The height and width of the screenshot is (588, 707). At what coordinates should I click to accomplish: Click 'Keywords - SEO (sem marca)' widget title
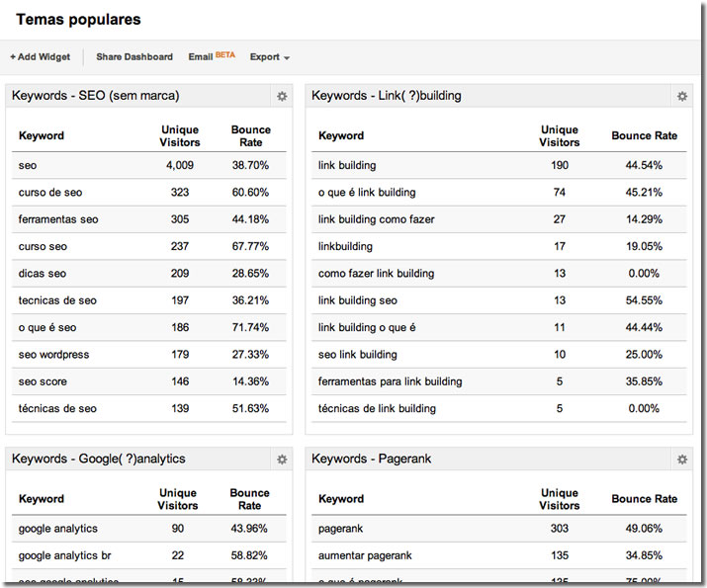pyautogui.click(x=95, y=96)
